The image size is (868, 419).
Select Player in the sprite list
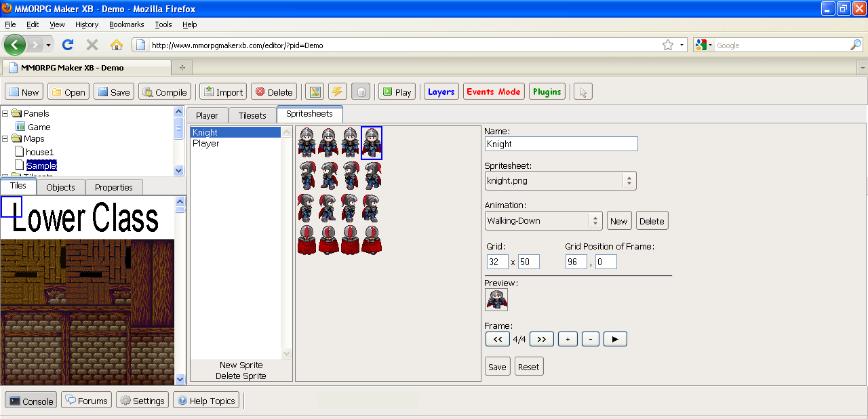(x=235, y=143)
